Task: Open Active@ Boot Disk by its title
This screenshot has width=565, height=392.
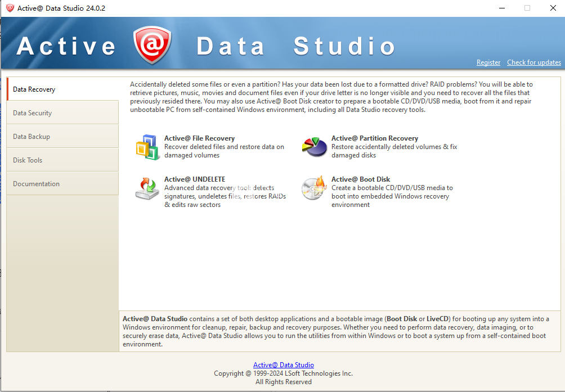Action: coord(361,179)
